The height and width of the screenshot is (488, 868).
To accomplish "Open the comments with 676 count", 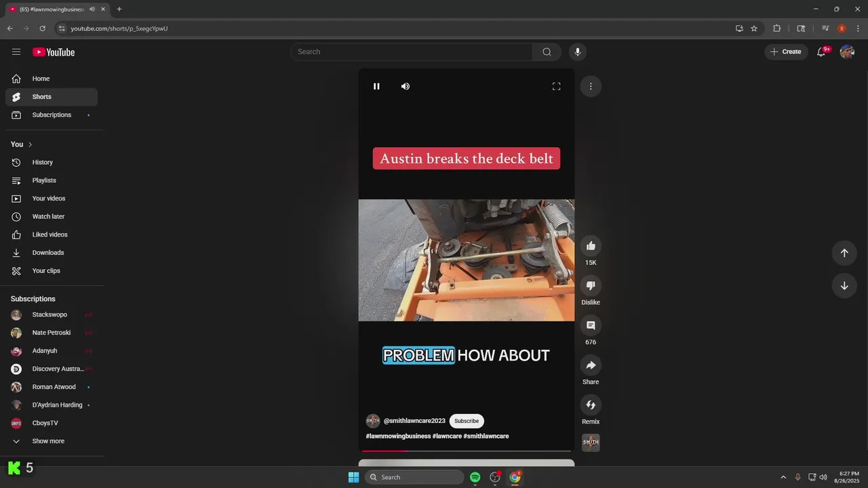I will (x=591, y=325).
